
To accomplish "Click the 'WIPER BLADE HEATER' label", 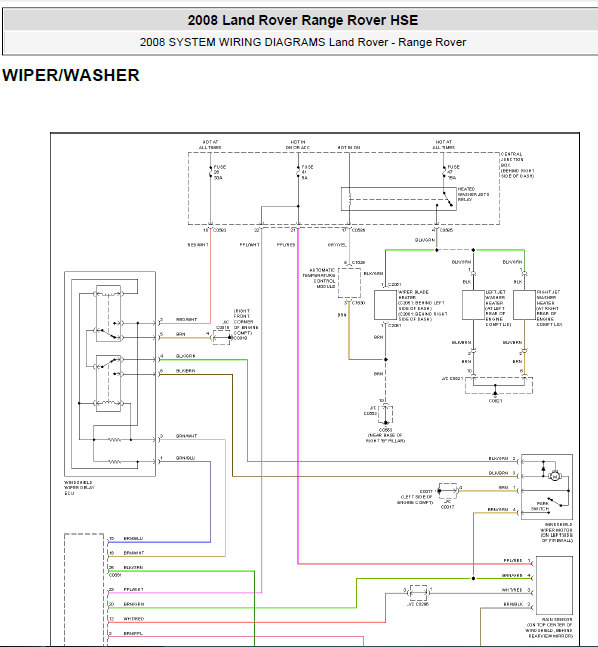I will (x=413, y=294).
